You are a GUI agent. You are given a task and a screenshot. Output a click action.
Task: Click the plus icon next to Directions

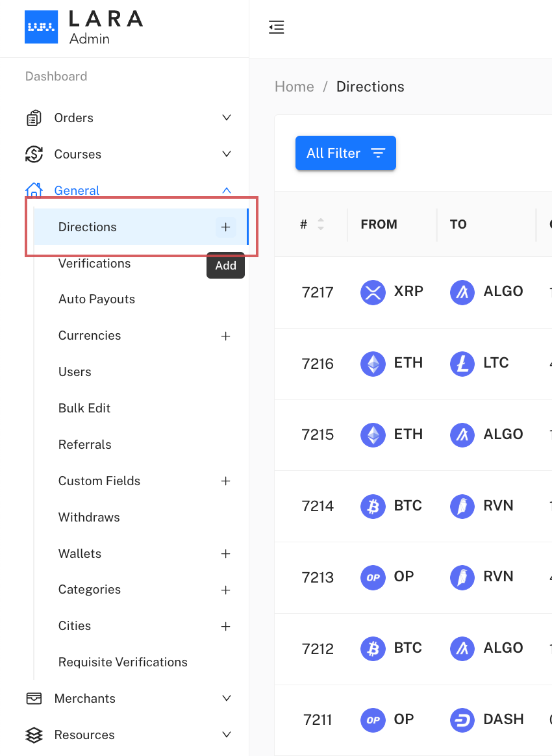pos(225,227)
